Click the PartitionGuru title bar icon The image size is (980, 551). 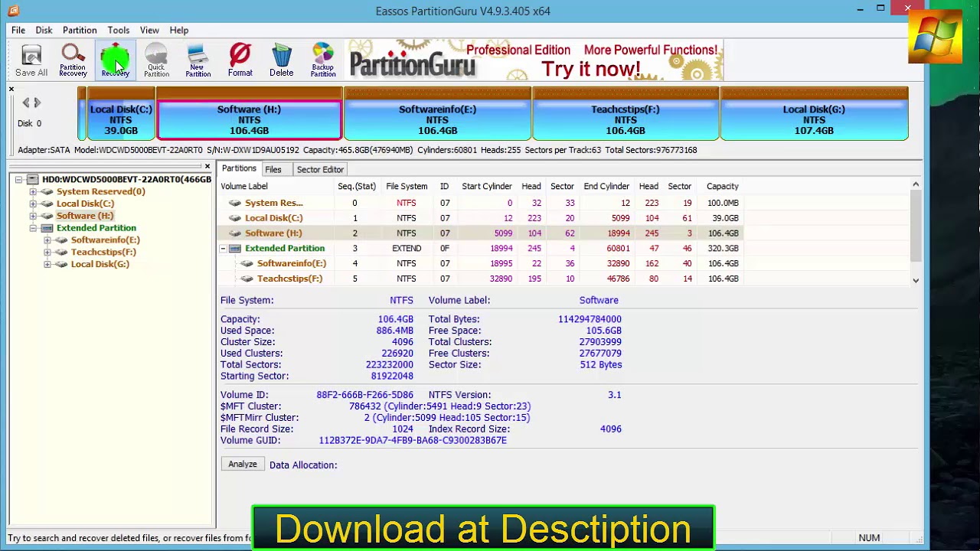(x=13, y=11)
